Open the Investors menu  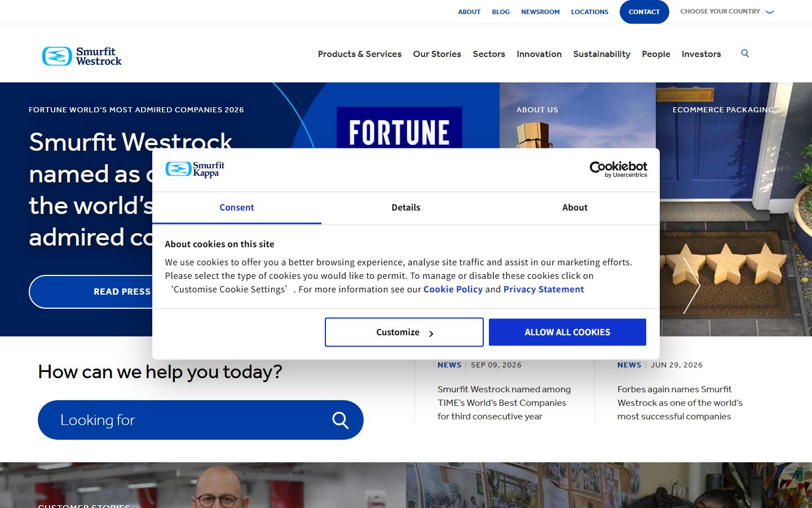pyautogui.click(x=701, y=54)
